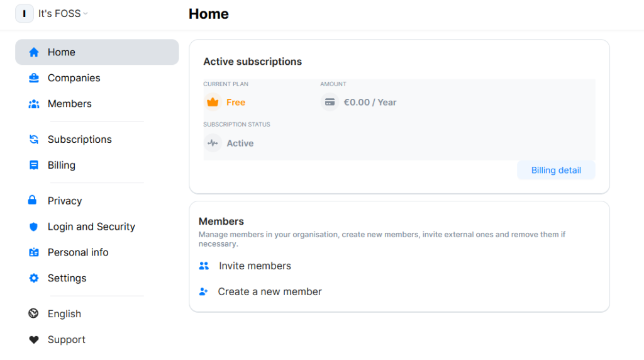
Task: Click the Settings gear icon
Action: pyautogui.click(x=34, y=278)
